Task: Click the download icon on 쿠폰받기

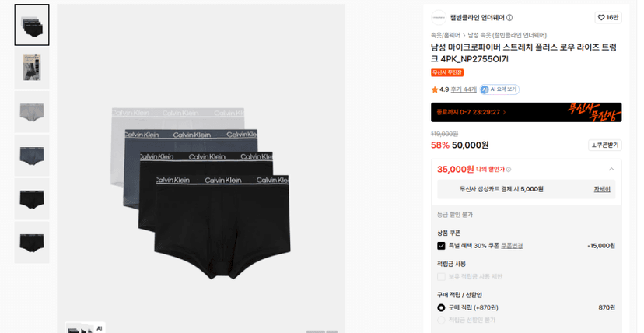Action: 594,145
